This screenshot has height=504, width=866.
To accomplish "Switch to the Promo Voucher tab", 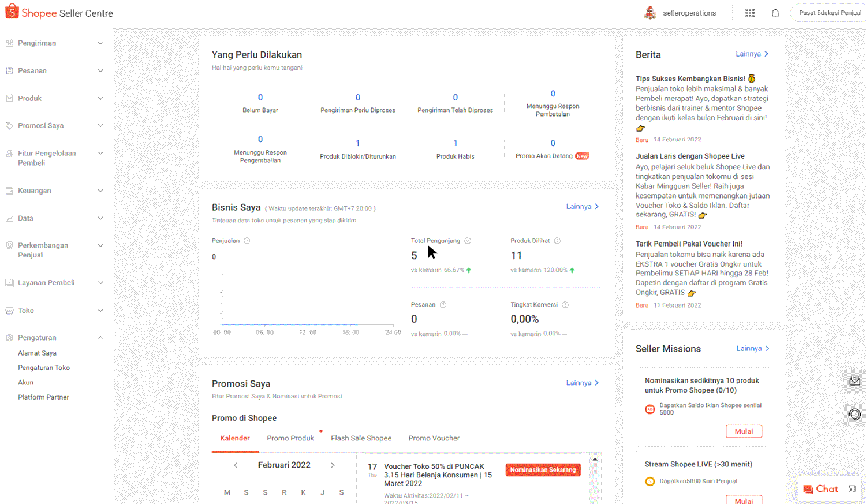I will (x=434, y=438).
